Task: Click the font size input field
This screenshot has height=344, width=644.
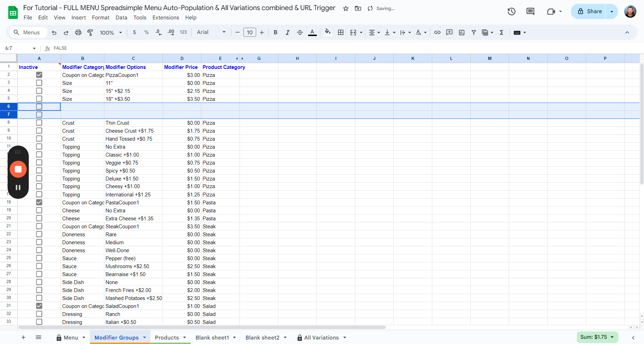Action: click(x=250, y=33)
